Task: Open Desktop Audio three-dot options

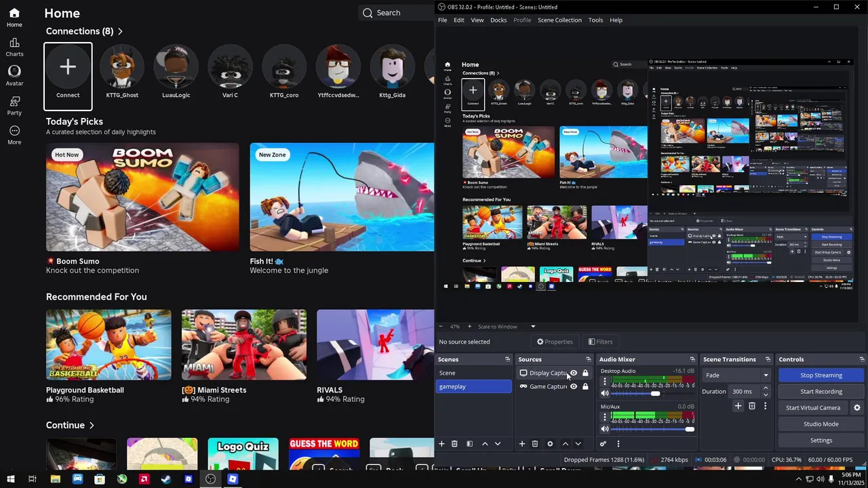Action: click(605, 382)
